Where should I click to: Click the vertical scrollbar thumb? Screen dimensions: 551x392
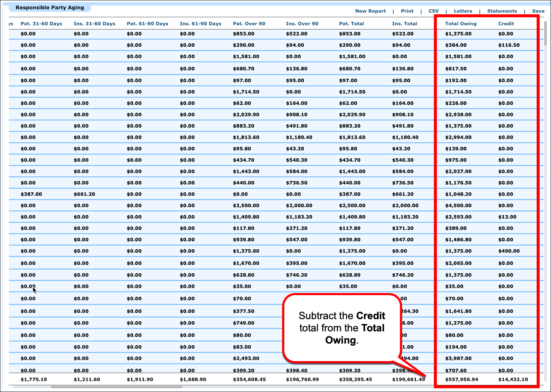click(x=546, y=33)
